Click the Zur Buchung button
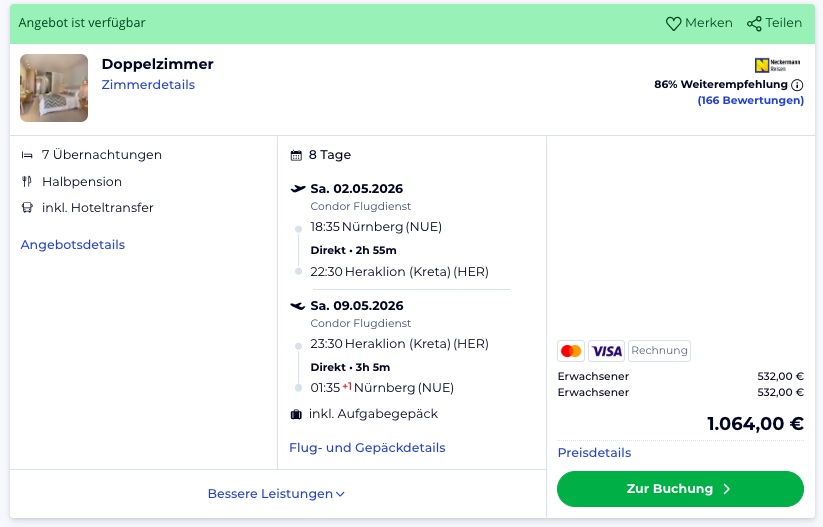Viewport: 823px width, 527px height. coord(680,489)
